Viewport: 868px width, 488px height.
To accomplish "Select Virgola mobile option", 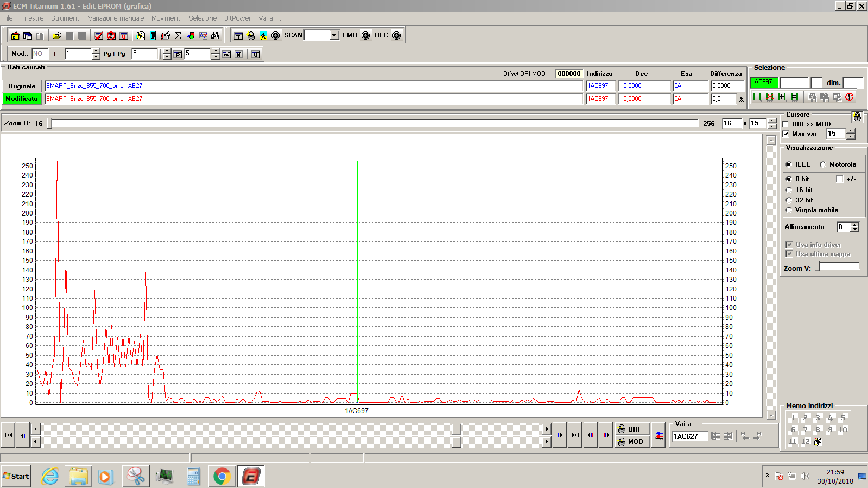I will coord(789,210).
